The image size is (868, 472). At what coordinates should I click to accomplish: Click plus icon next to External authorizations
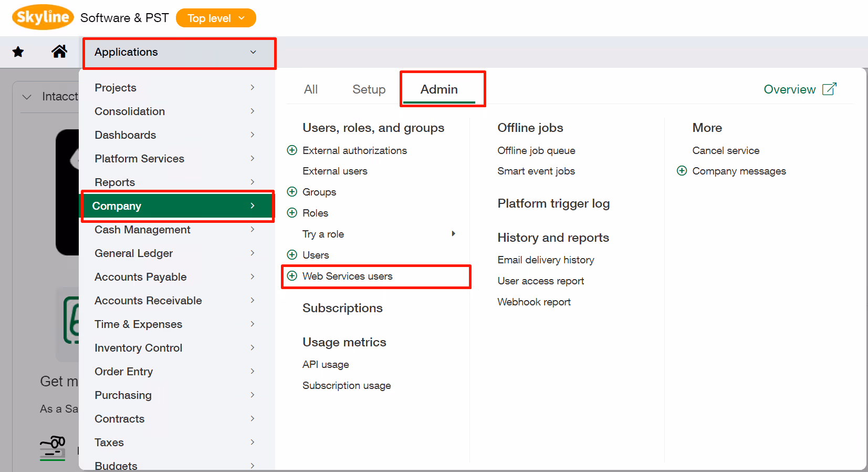pos(292,150)
